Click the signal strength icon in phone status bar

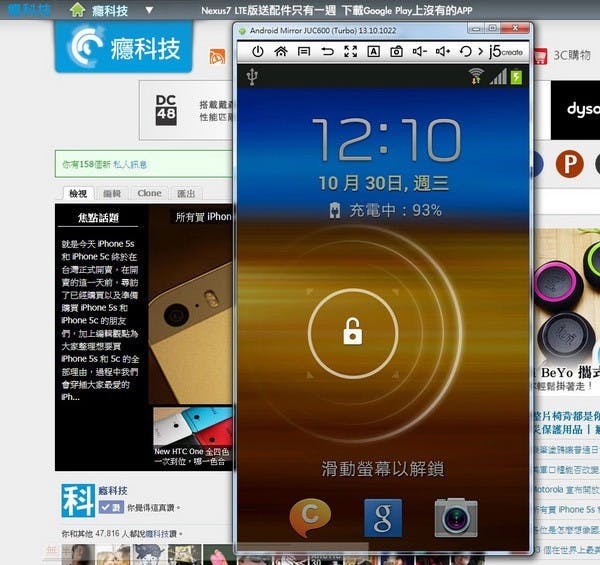coord(498,76)
